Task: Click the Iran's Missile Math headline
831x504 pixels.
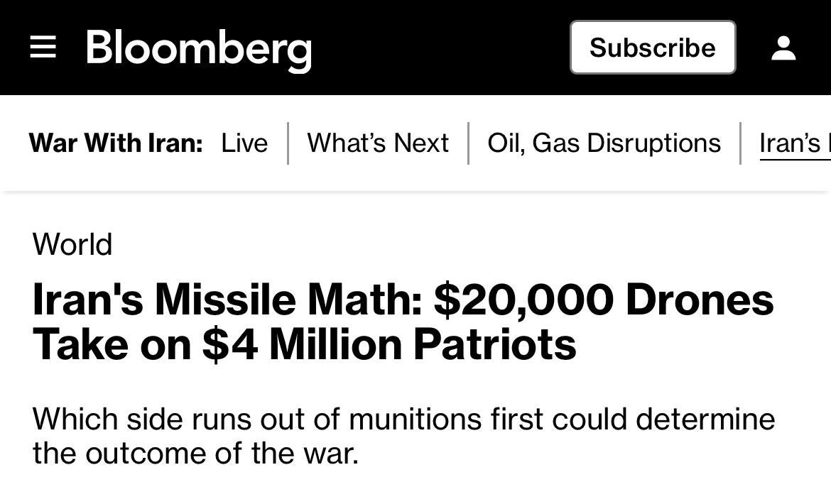Action: pyautogui.click(x=402, y=322)
